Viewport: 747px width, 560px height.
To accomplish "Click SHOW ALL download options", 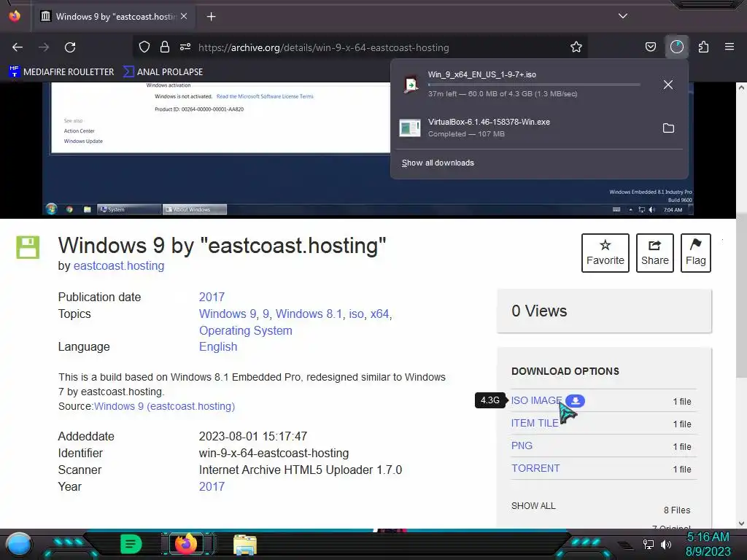I will 533,506.
